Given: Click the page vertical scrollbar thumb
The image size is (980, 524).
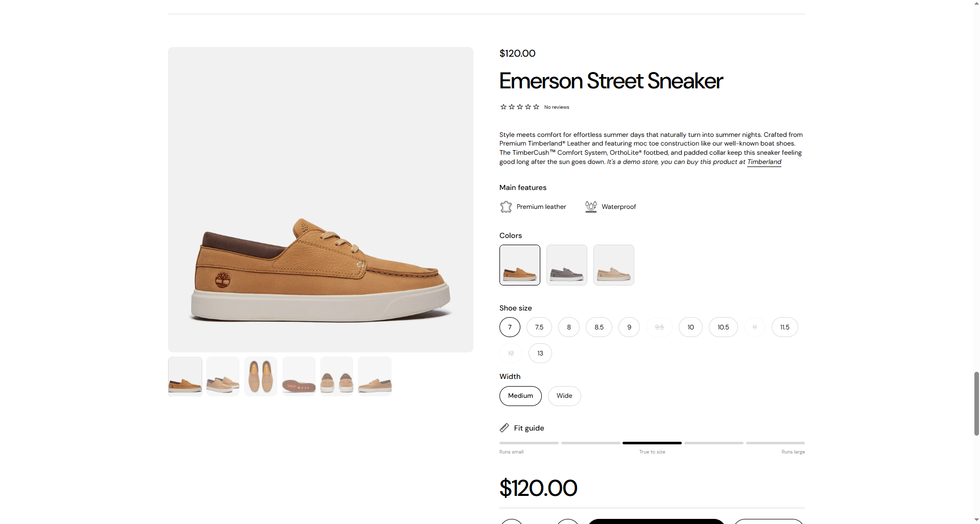Looking at the screenshot, I should tap(976, 403).
